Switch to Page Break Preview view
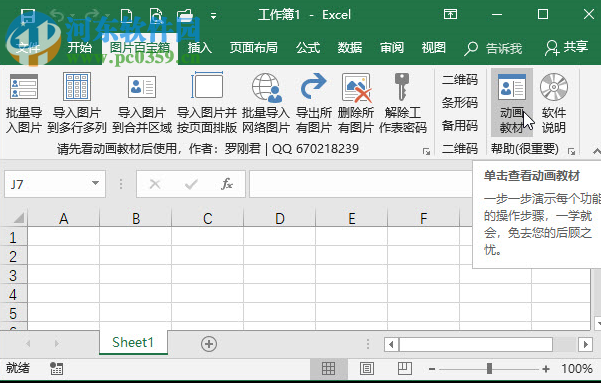The image size is (601, 383). tap(404, 369)
